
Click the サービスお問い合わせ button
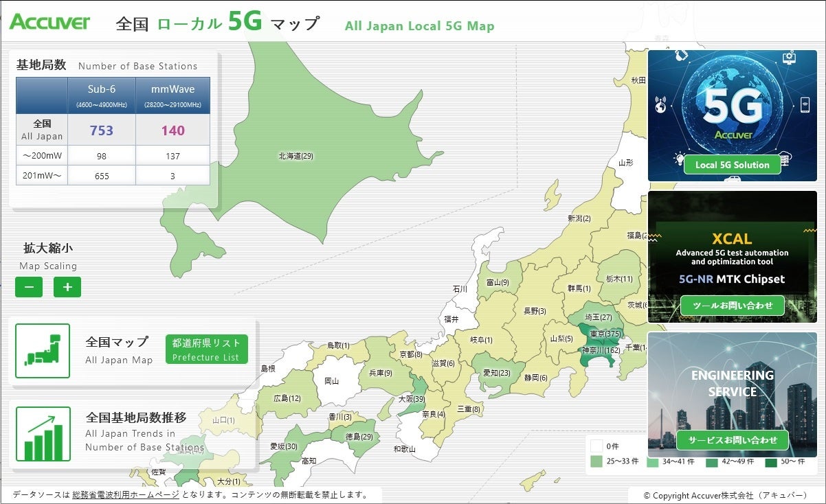click(x=732, y=440)
